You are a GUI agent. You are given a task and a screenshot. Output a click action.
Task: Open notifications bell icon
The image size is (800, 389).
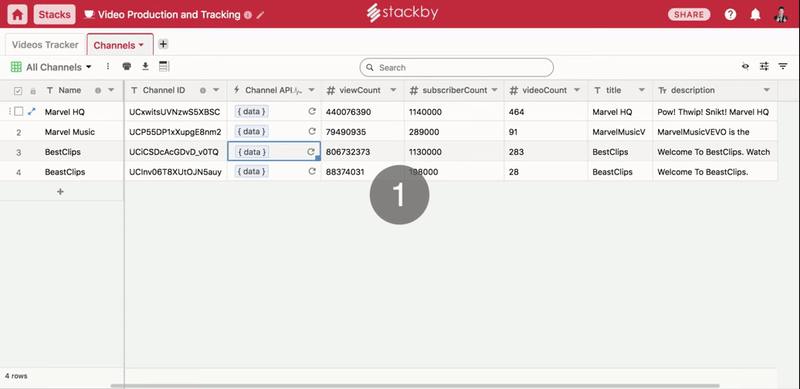(x=755, y=15)
